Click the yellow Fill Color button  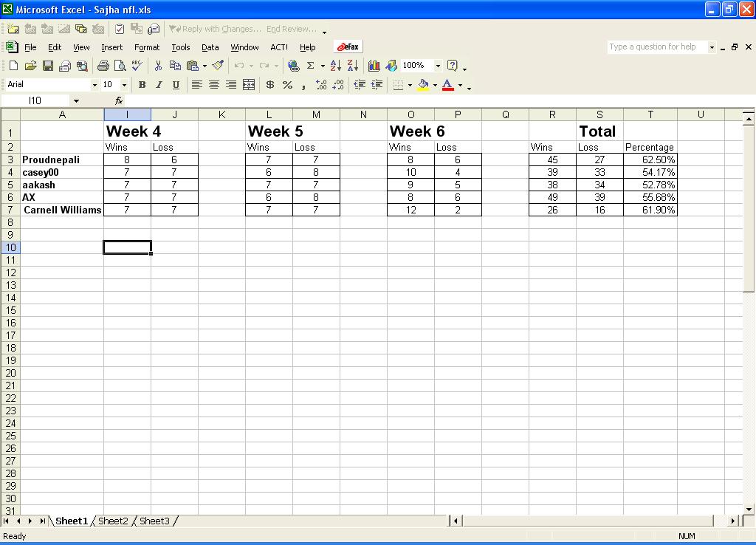pos(423,85)
